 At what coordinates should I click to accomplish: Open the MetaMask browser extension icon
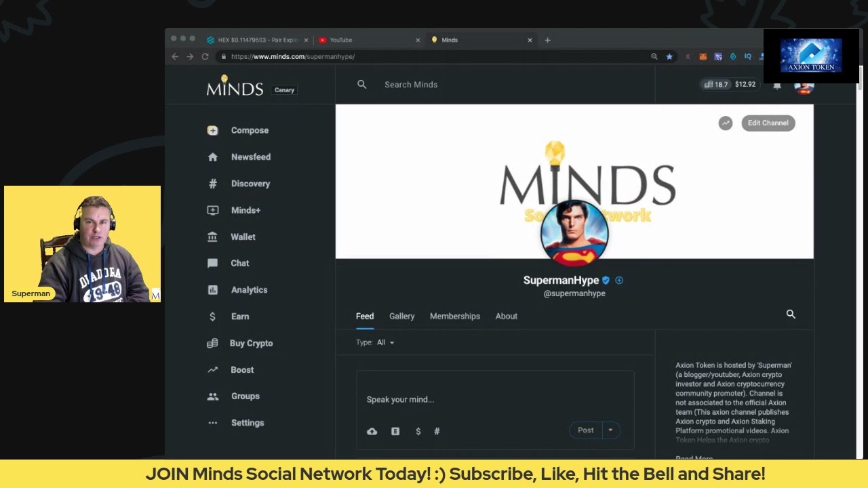(x=703, y=56)
